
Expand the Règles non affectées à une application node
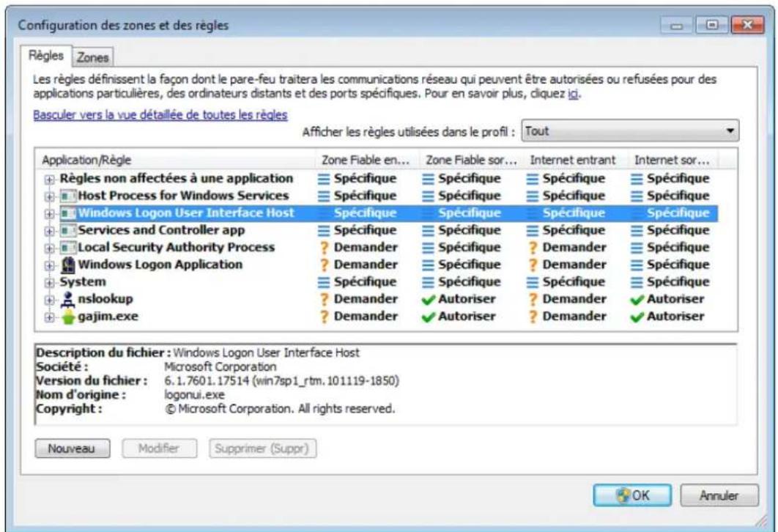pos(49,179)
